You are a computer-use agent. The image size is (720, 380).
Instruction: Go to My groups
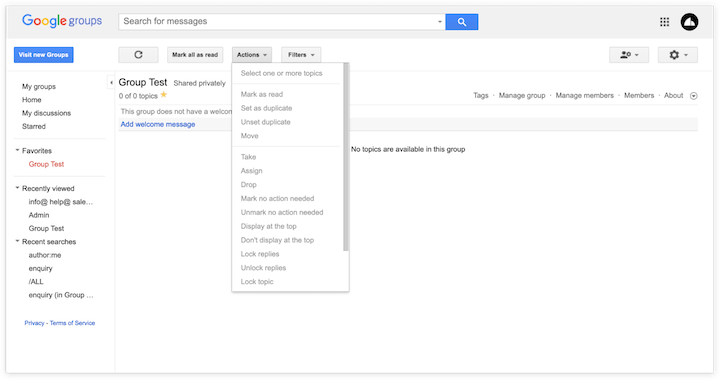pyautogui.click(x=39, y=86)
